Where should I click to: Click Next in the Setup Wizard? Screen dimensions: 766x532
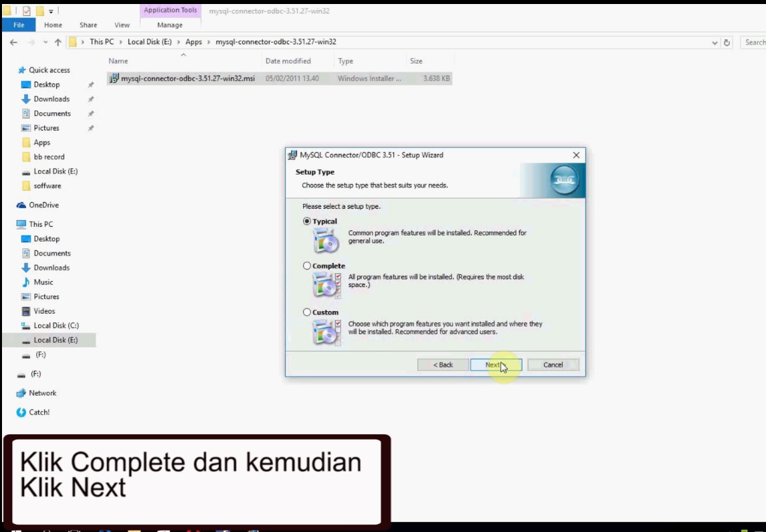495,364
